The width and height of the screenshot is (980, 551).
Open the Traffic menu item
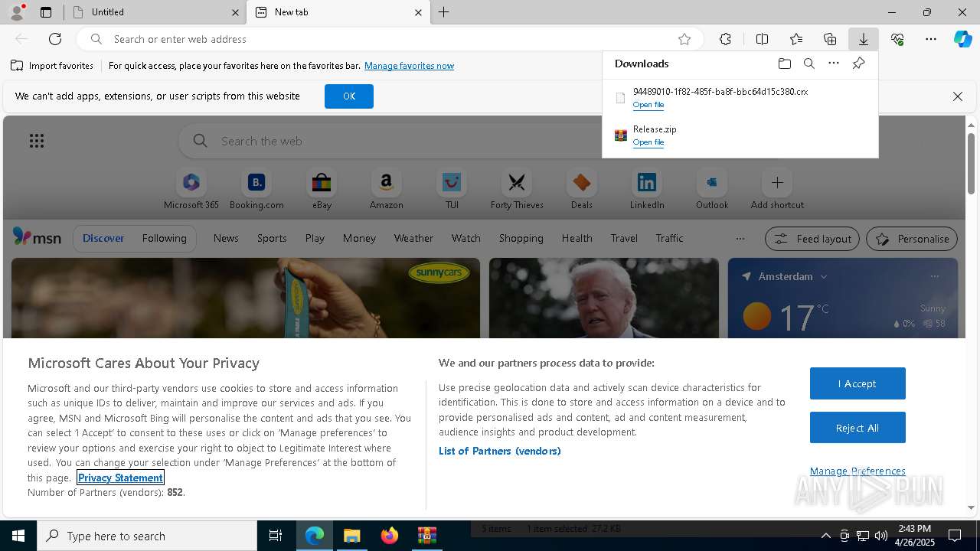tap(669, 238)
